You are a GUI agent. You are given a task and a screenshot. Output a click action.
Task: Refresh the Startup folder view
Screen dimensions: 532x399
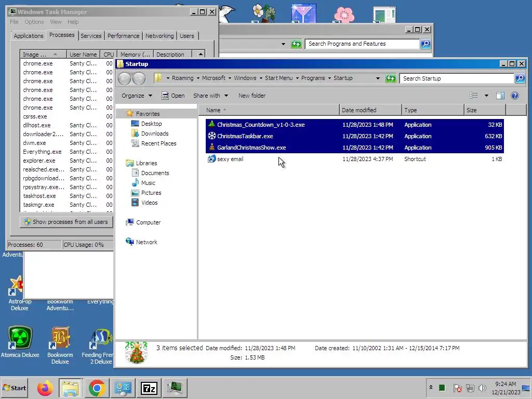tap(391, 78)
